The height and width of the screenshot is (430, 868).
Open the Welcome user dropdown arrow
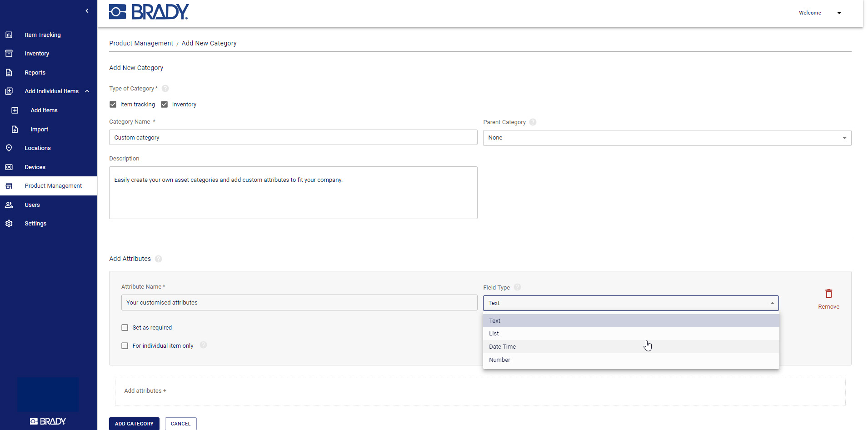coord(839,13)
